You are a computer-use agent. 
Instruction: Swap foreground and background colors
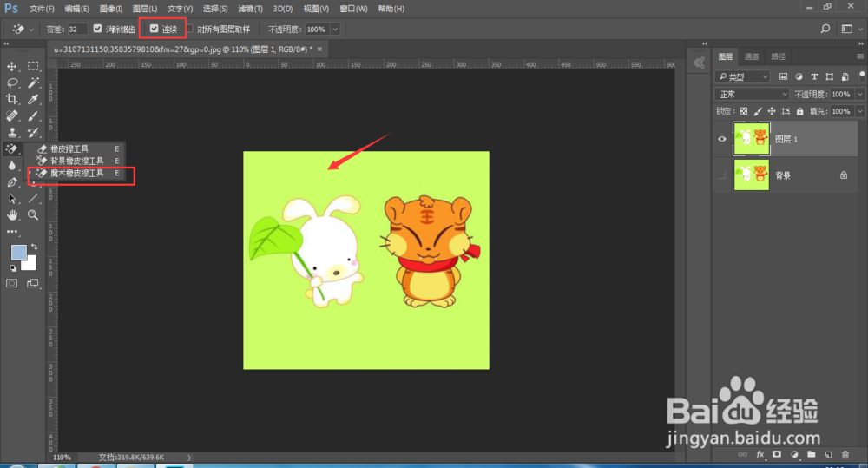35,247
